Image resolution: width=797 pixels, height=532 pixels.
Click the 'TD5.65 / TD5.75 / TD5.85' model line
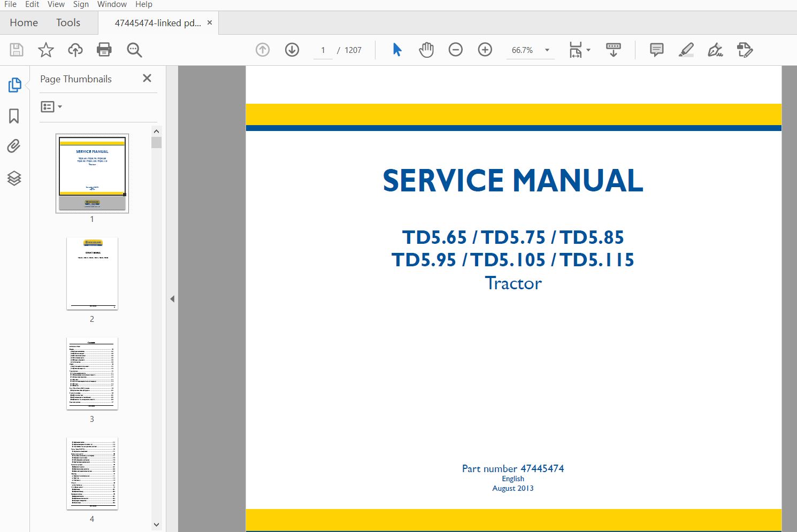(x=513, y=237)
